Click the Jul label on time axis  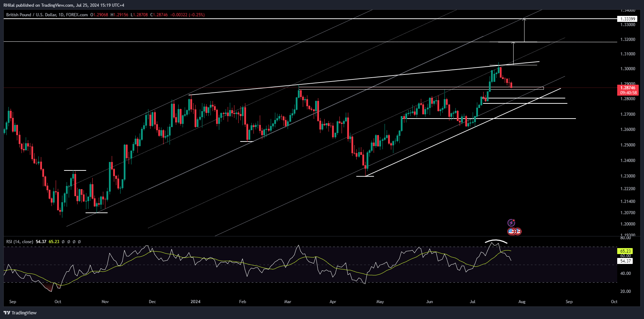pos(472,302)
